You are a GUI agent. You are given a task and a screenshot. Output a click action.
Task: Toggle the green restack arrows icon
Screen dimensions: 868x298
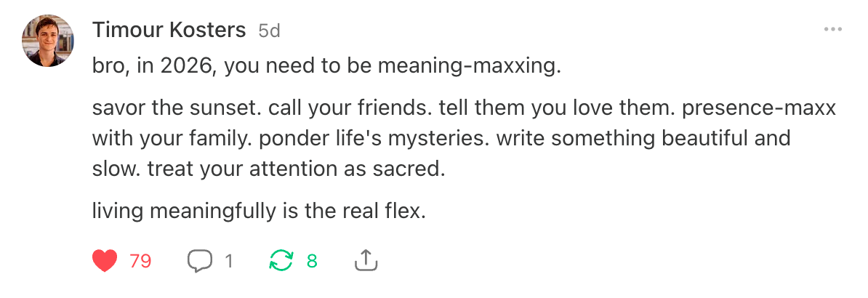click(x=280, y=260)
